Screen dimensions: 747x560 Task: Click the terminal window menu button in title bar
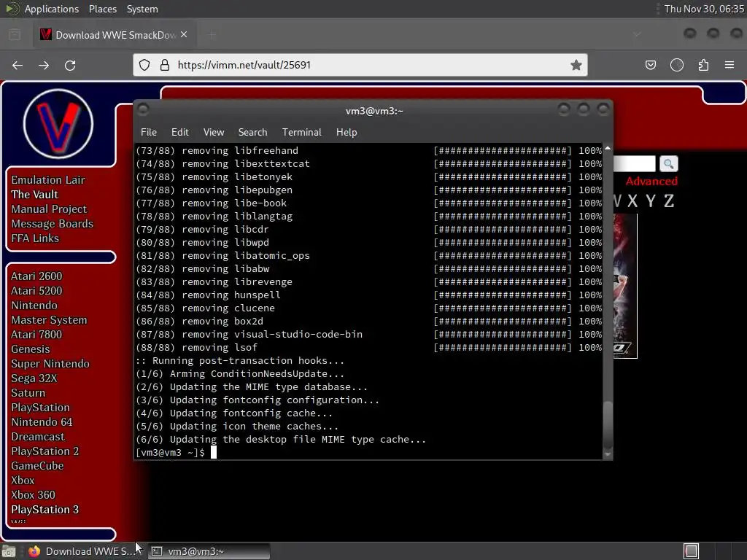143,110
